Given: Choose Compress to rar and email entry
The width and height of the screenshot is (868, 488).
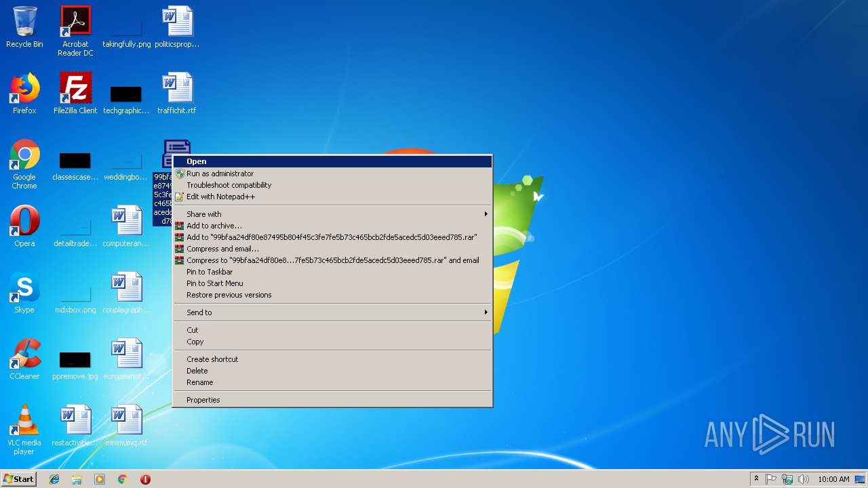Looking at the screenshot, I should point(332,260).
